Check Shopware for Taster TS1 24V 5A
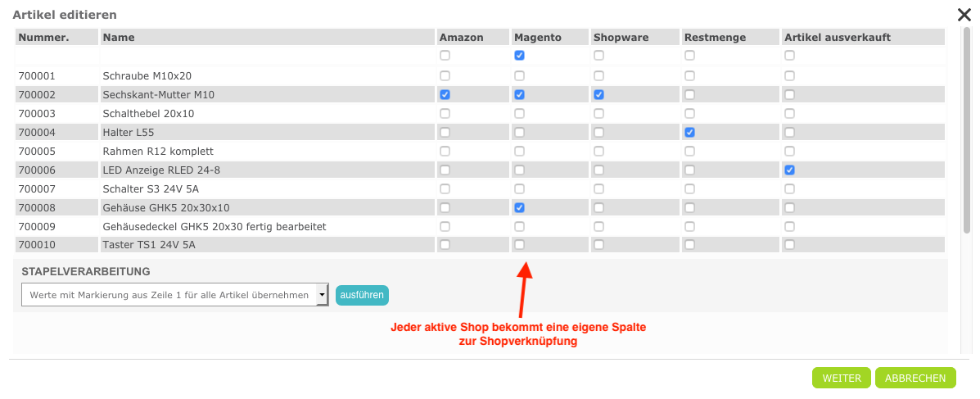The width and height of the screenshot is (980, 399). (598, 245)
